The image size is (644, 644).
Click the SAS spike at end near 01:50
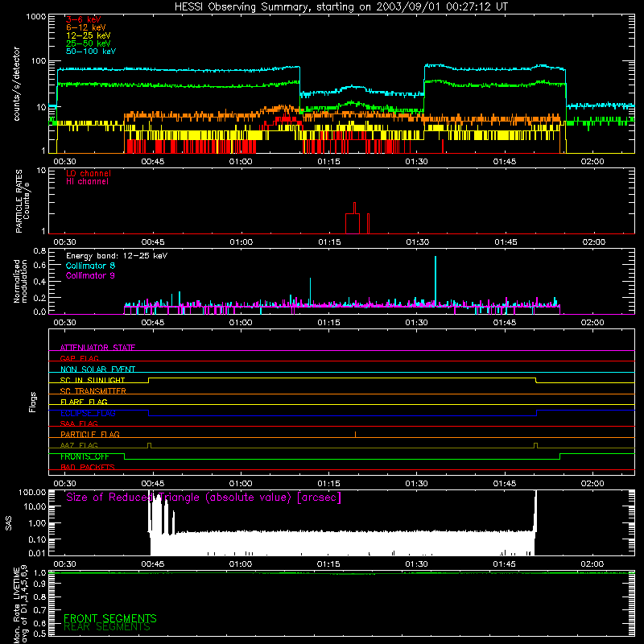point(535,511)
